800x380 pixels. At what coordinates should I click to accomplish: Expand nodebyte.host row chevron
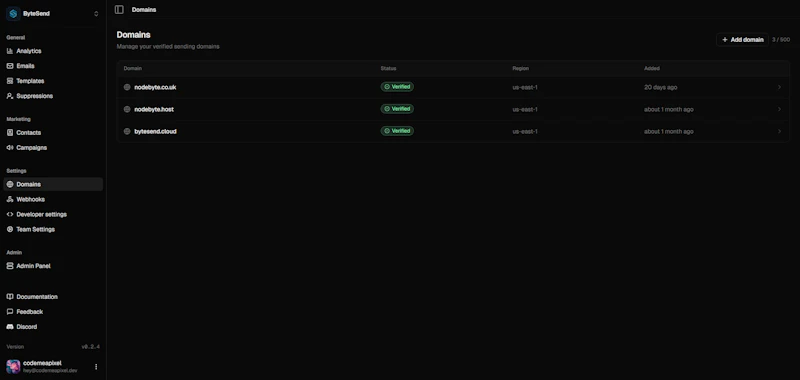coord(779,109)
